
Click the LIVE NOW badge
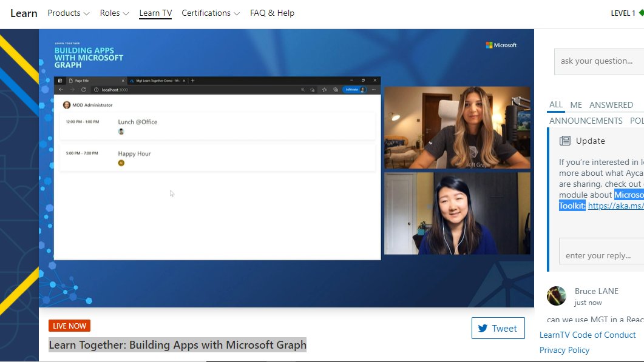click(x=69, y=326)
